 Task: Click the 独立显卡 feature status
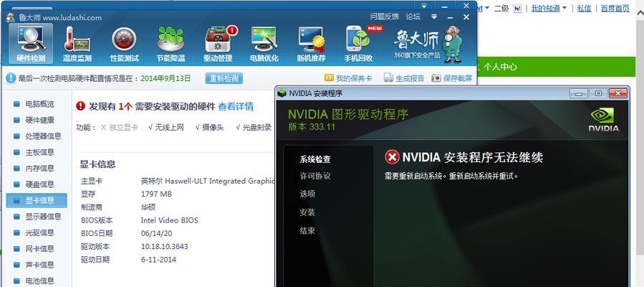120,128
